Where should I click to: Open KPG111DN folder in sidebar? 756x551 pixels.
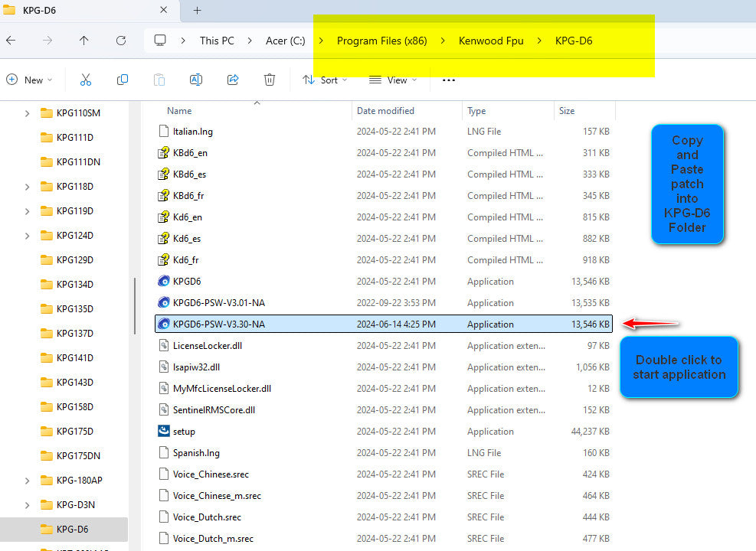point(78,161)
